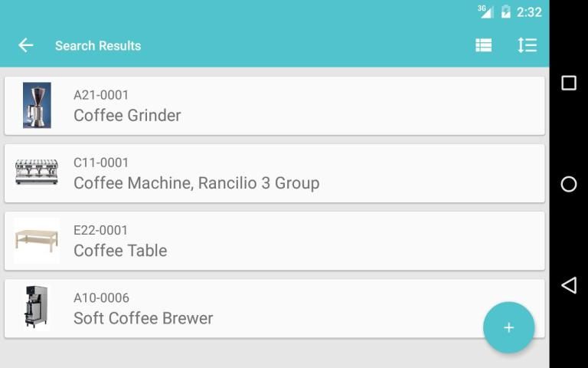Viewport: 588px width, 368px height.
Task: Tap the back arrow in header
Action: coord(26,45)
